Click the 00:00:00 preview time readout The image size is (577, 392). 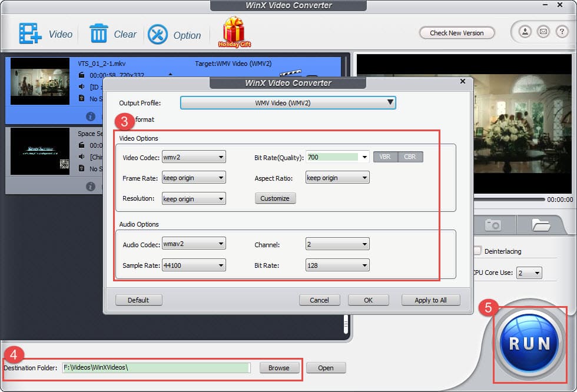click(560, 200)
